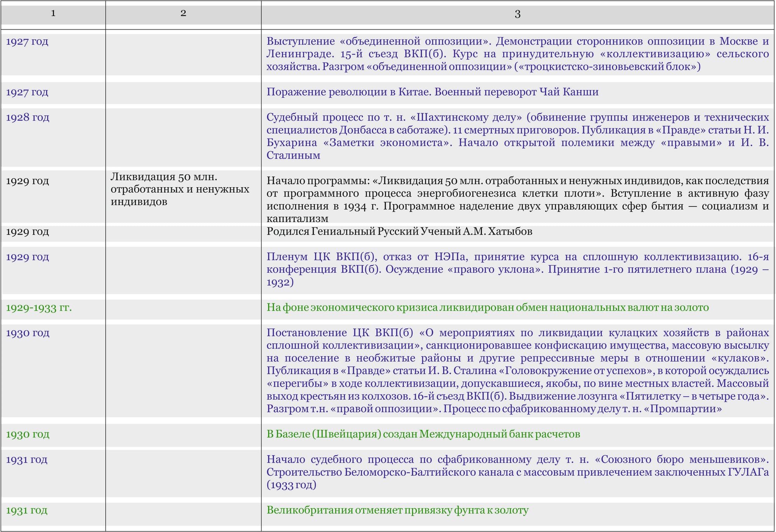Select text 'В Базеле (Швейцария) создан Международный банк расчетов'
This screenshot has height=532, width=776.
(423, 434)
